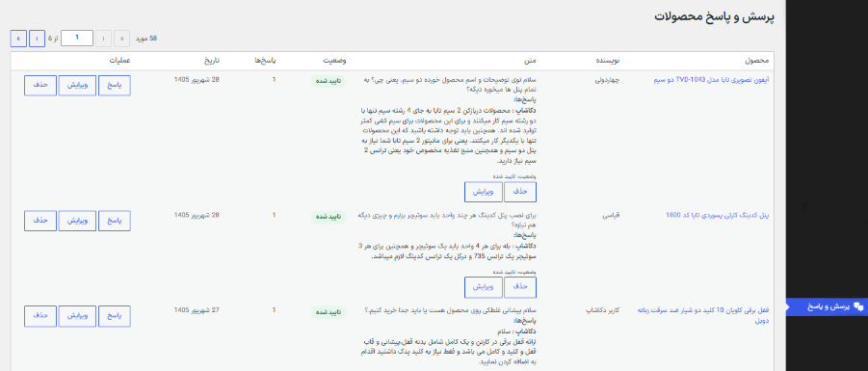Open the پرسش و پاسخ sidebar menu item
The width and height of the screenshot is (868, 371).
click(827, 306)
